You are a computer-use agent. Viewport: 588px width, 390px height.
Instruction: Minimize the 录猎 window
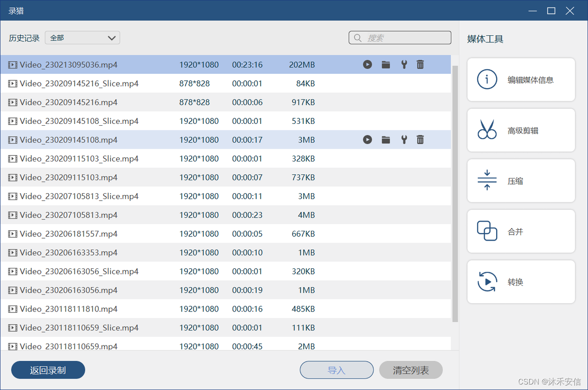(x=532, y=11)
